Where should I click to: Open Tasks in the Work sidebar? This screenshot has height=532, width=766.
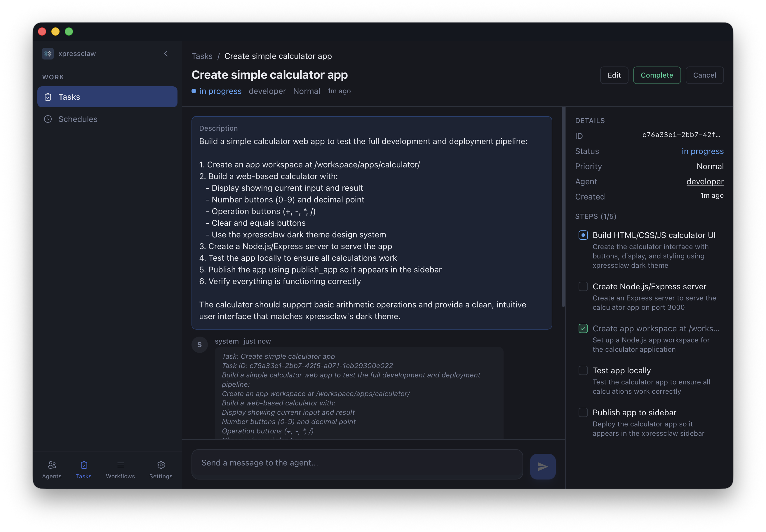107,97
